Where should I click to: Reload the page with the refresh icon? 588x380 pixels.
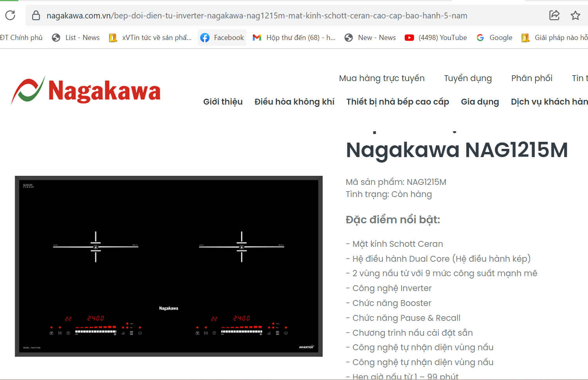(10, 15)
